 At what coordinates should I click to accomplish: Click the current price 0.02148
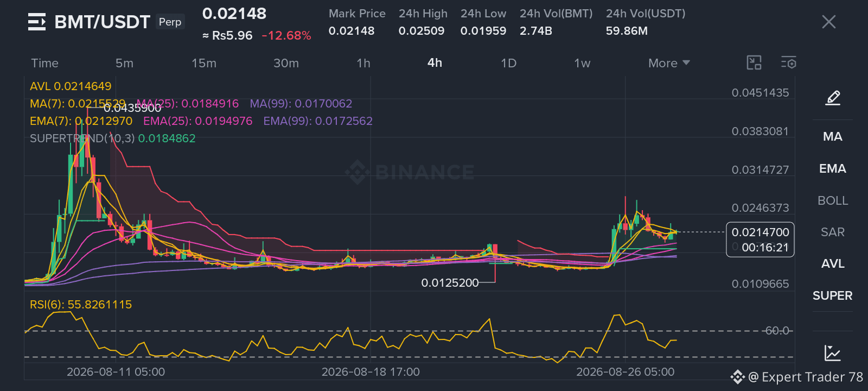(x=234, y=14)
